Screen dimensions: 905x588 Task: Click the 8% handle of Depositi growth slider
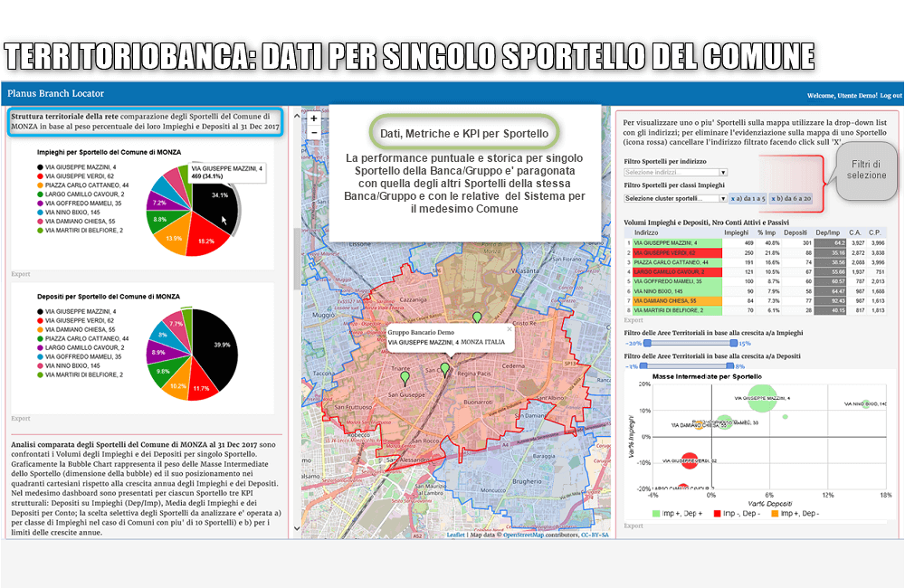click(730, 365)
